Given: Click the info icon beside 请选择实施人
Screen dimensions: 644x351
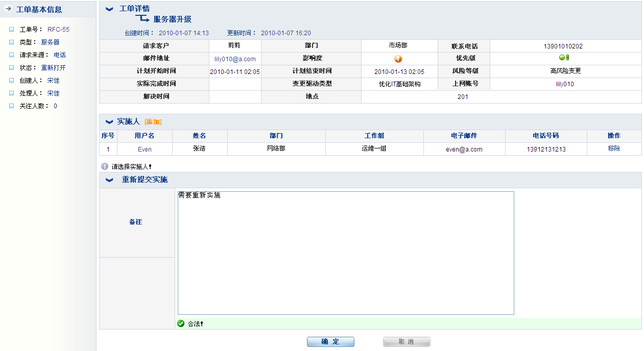Looking at the screenshot, I should point(105,166).
